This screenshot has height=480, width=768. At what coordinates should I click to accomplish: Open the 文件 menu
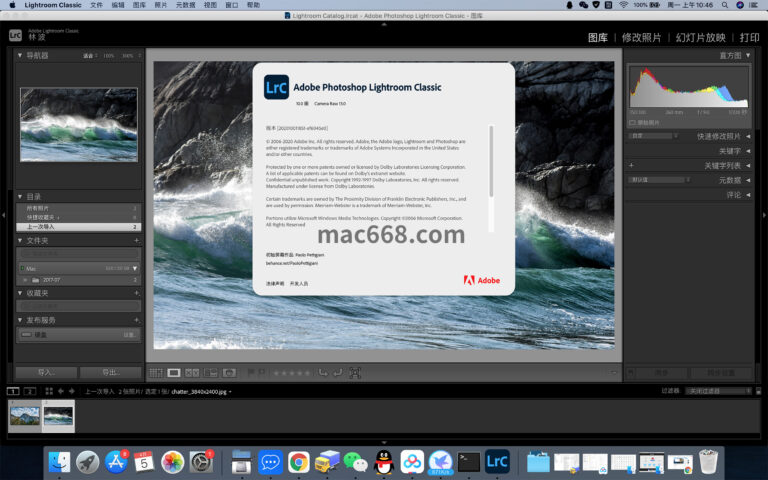(x=96, y=5)
